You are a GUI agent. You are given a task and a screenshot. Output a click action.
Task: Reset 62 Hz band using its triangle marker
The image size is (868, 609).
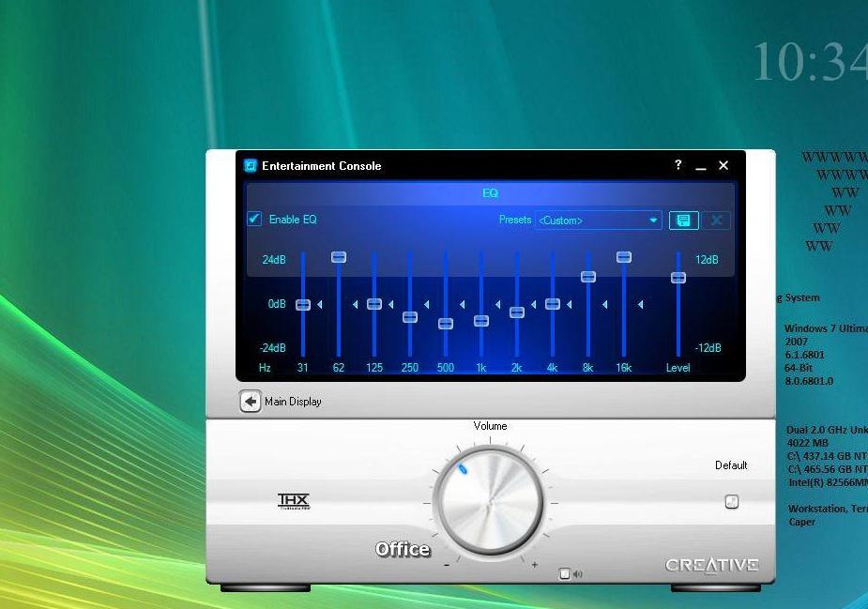point(355,304)
